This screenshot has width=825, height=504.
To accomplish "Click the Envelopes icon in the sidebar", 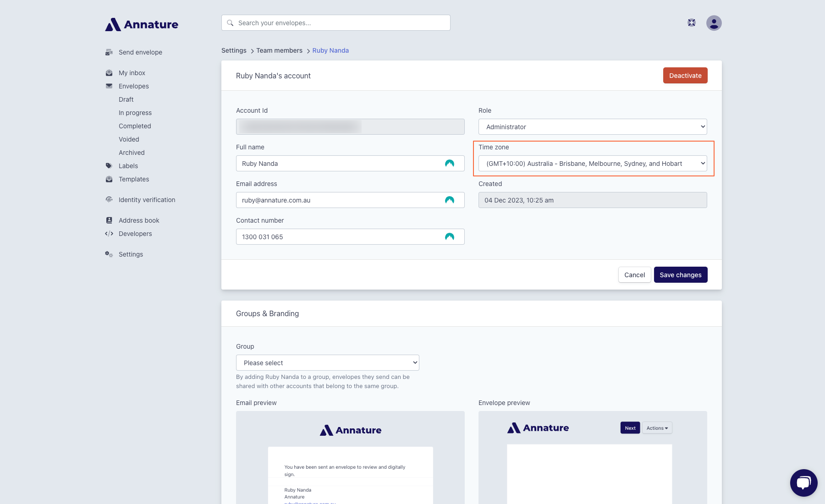I will (109, 86).
